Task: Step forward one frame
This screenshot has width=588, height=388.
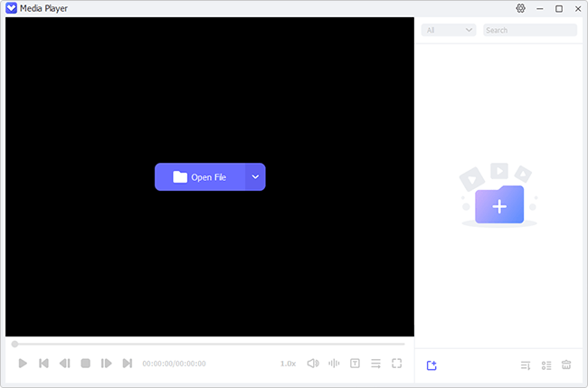Action: pyautogui.click(x=107, y=364)
